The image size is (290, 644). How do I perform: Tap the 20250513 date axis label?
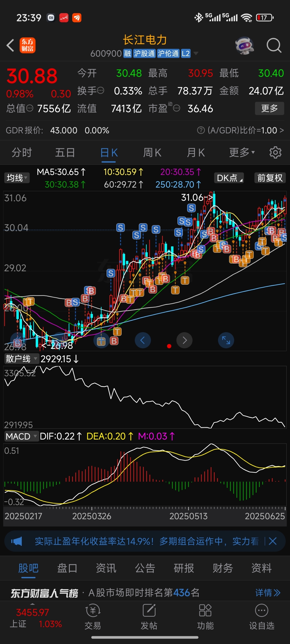[x=189, y=516]
